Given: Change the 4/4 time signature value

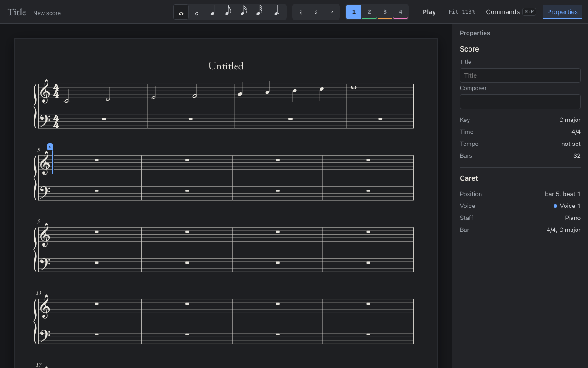Looking at the screenshot, I should click(x=576, y=132).
